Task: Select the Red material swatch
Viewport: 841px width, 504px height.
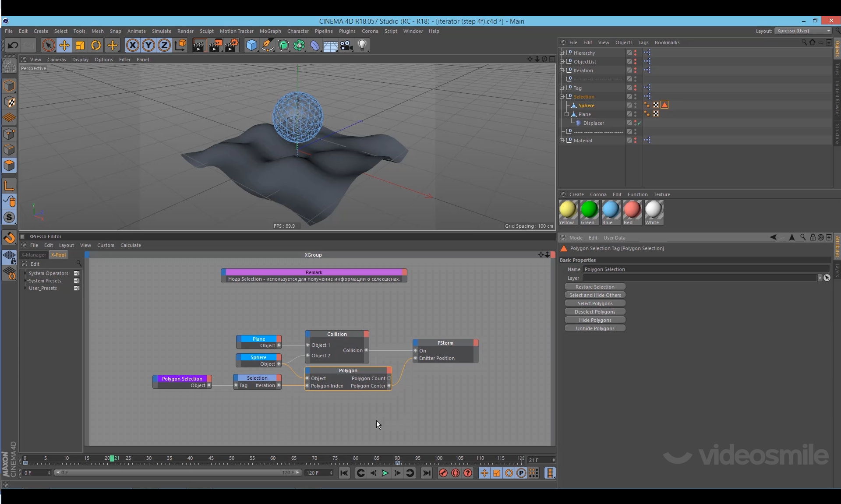Action: pos(632,210)
